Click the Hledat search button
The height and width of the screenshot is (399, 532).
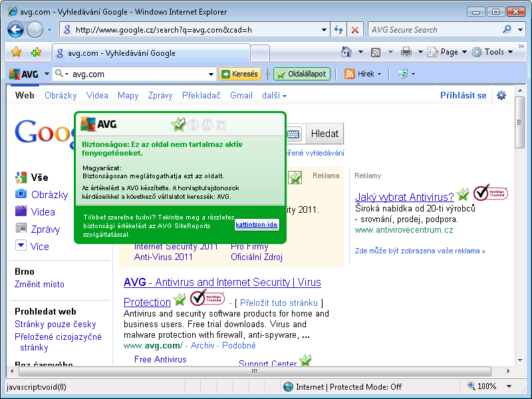[325, 134]
